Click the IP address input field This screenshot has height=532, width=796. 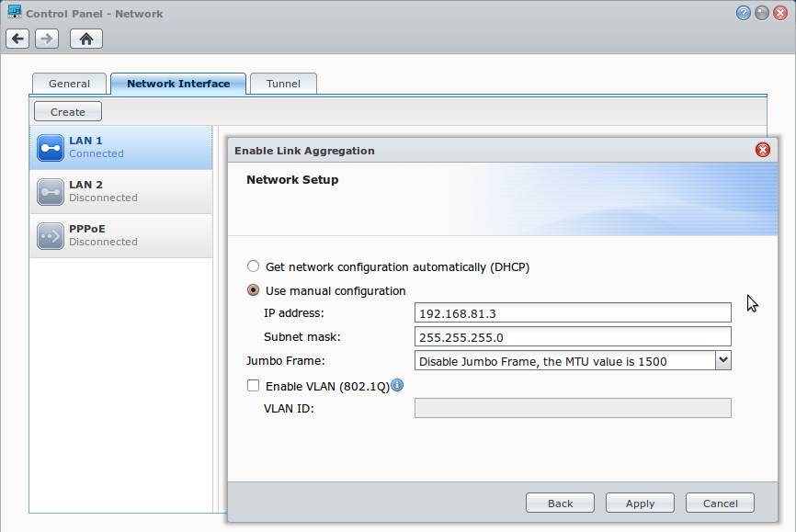tap(573, 312)
